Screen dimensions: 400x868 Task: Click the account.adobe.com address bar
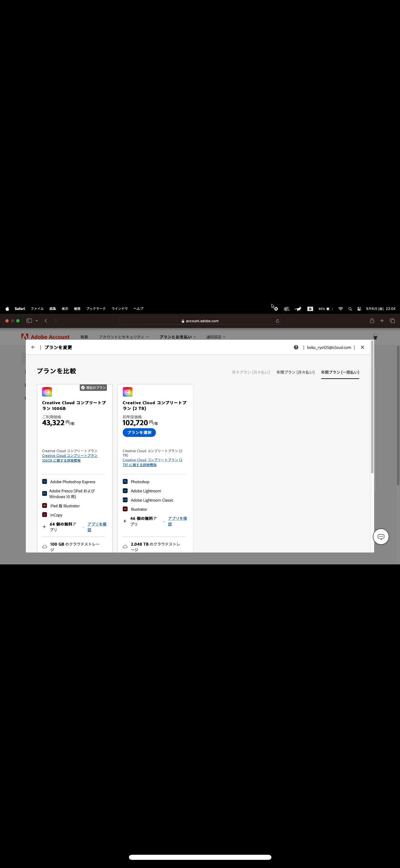(x=200, y=321)
